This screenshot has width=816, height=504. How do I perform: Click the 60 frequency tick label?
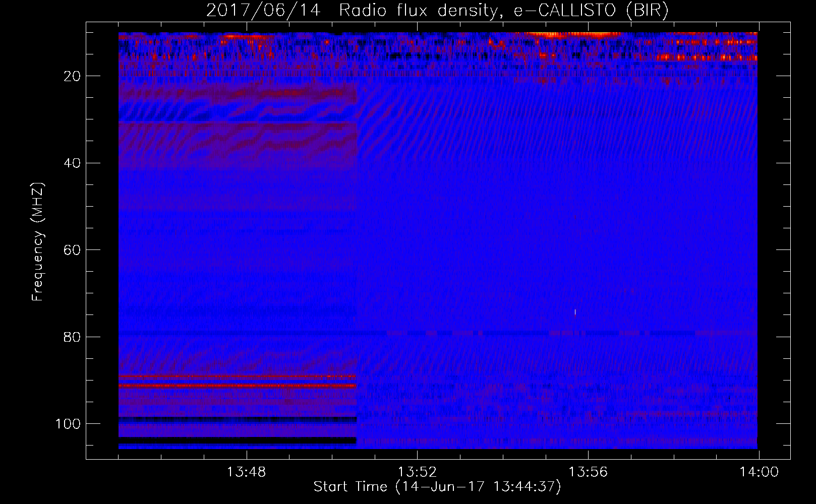click(73, 250)
